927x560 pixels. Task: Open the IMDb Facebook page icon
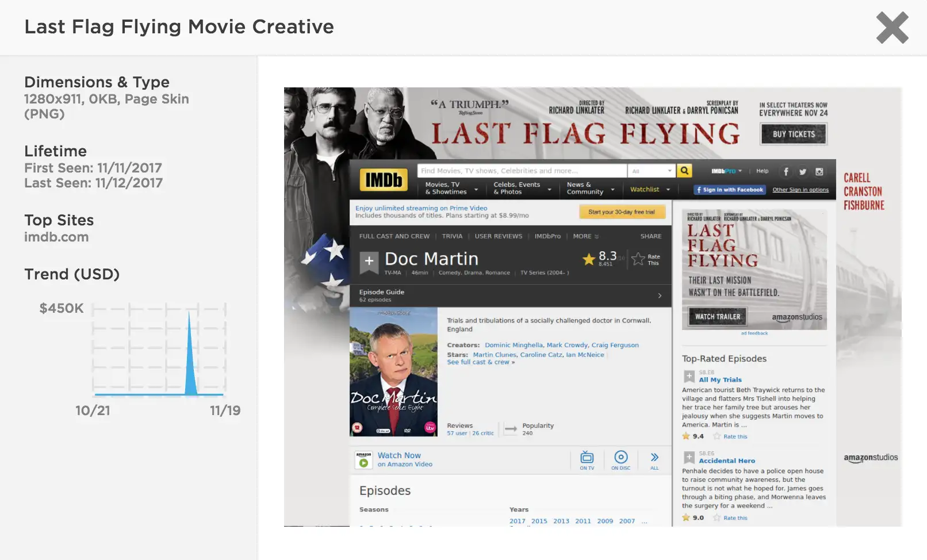click(786, 171)
